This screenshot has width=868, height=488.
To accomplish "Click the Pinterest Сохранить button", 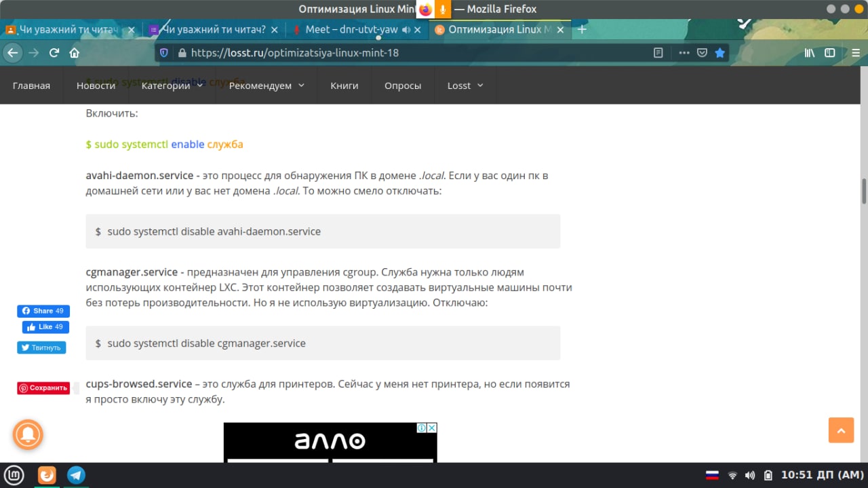I will 43,388.
